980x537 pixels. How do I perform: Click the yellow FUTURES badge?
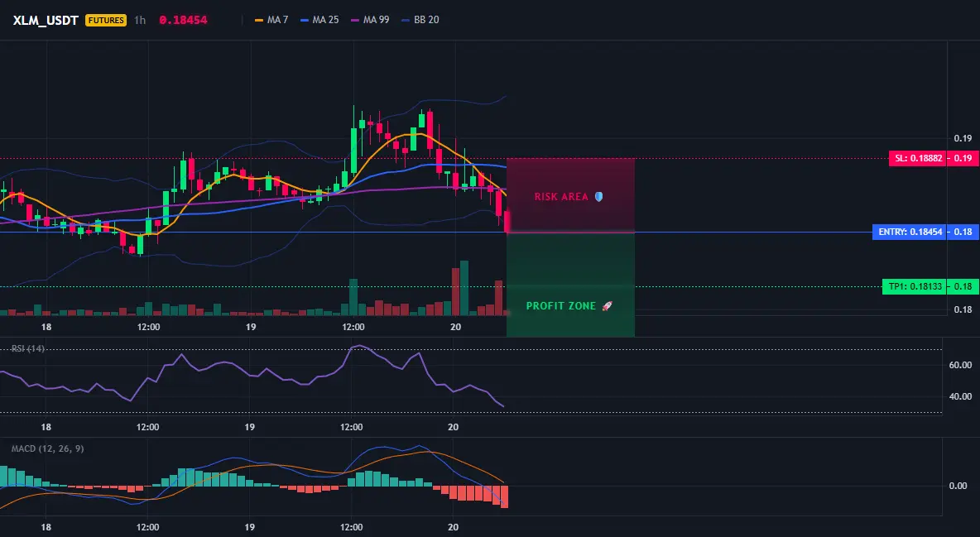coord(106,20)
